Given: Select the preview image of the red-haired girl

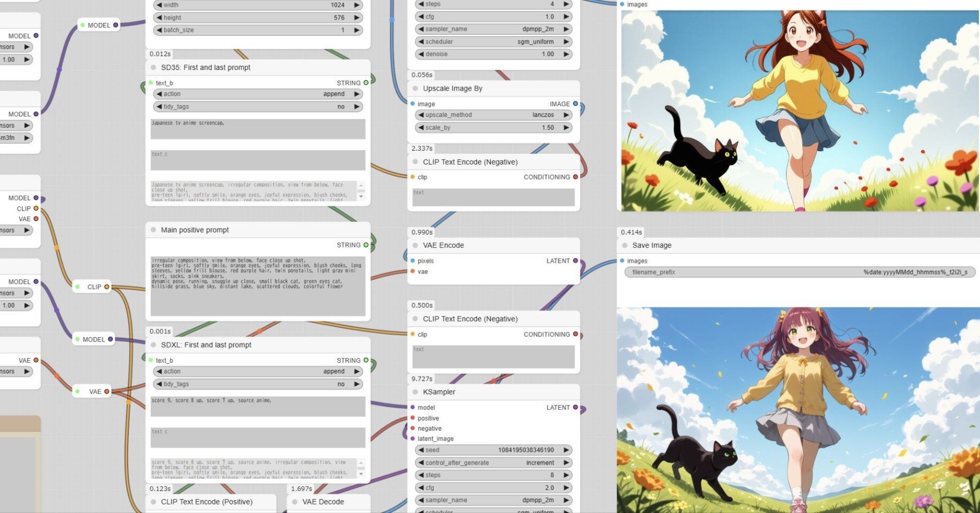Looking at the screenshot, I should pyautogui.click(x=800, y=111).
